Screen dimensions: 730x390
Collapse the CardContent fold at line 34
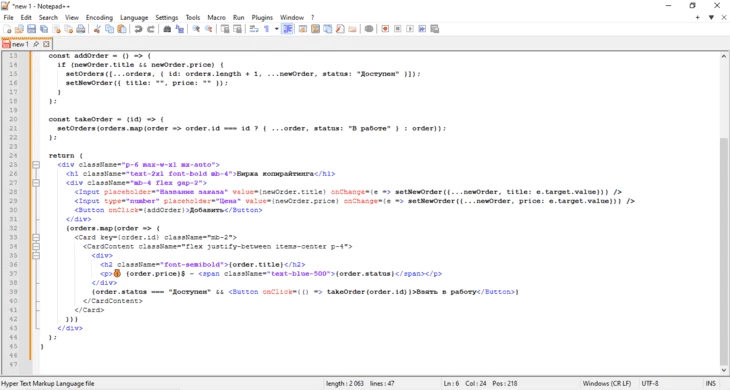tap(36, 247)
